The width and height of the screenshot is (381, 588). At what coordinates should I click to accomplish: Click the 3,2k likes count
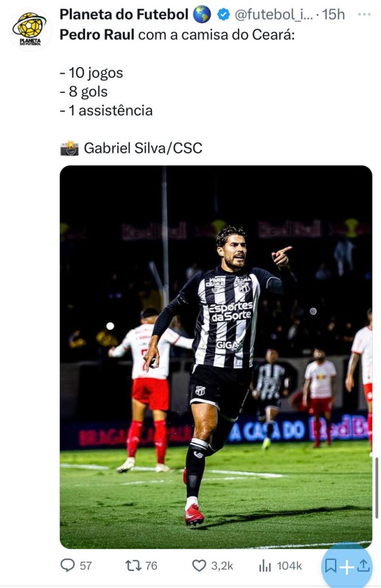point(222,566)
